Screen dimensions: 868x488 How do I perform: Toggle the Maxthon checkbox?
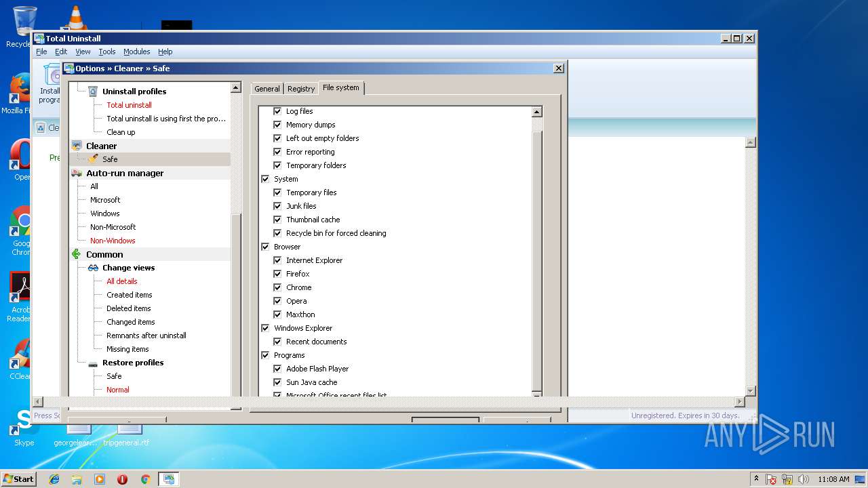point(277,314)
